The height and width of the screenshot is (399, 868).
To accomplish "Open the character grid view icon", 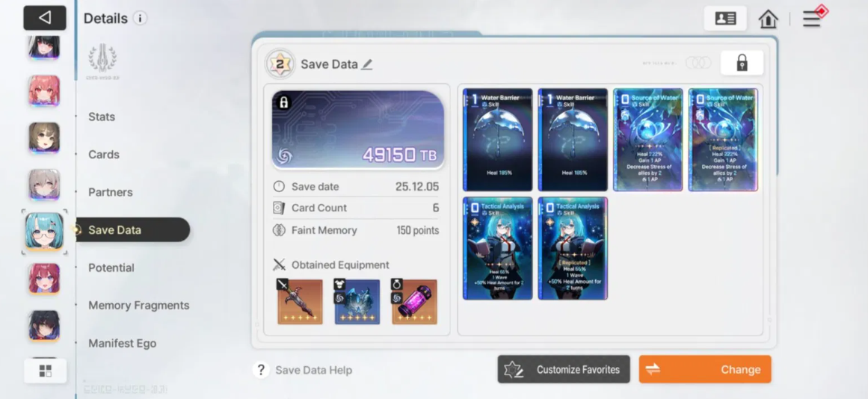I will 46,371.
